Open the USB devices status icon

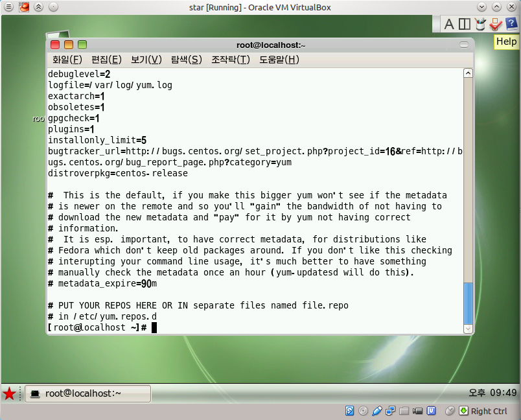(376, 411)
